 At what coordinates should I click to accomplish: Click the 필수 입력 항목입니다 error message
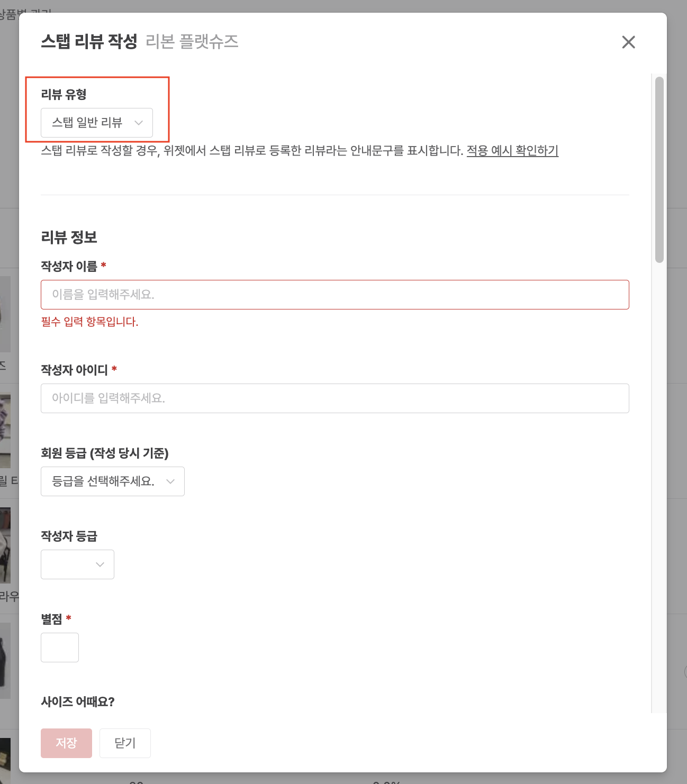tap(89, 322)
